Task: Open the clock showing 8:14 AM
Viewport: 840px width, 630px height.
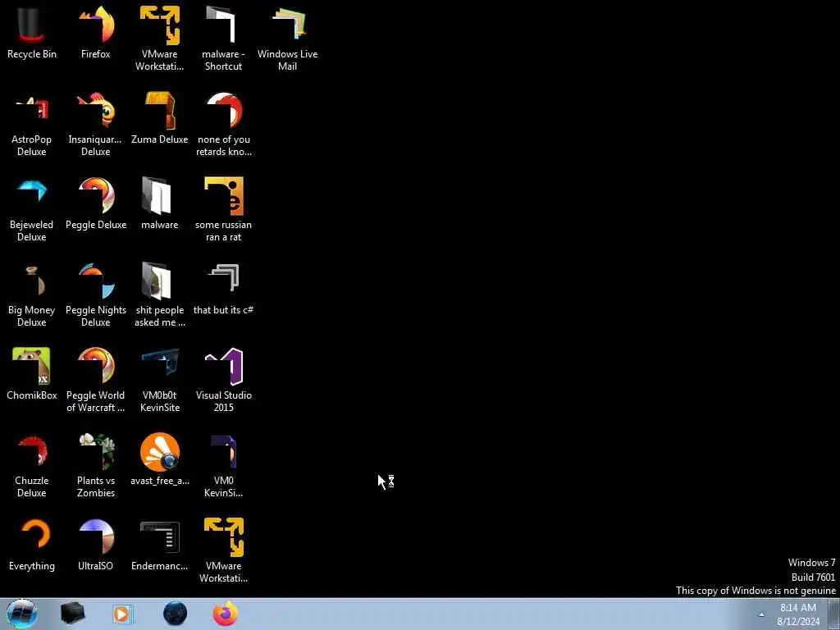Action: 798,614
